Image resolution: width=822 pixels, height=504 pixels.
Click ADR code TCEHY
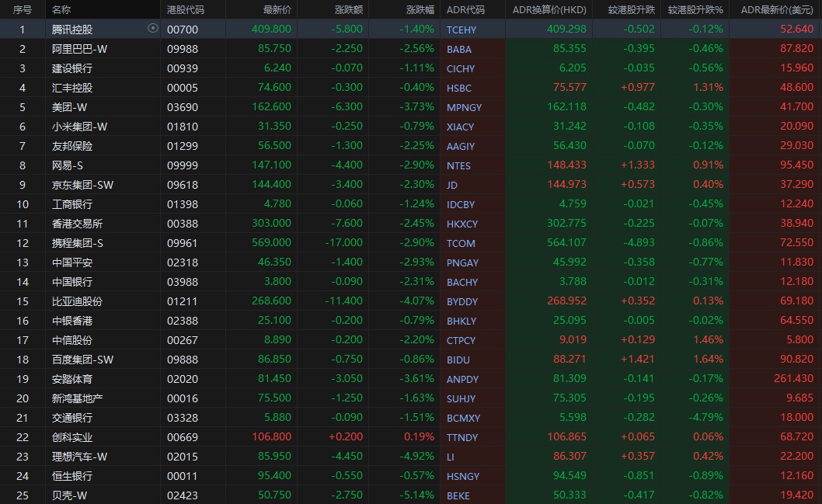click(462, 30)
